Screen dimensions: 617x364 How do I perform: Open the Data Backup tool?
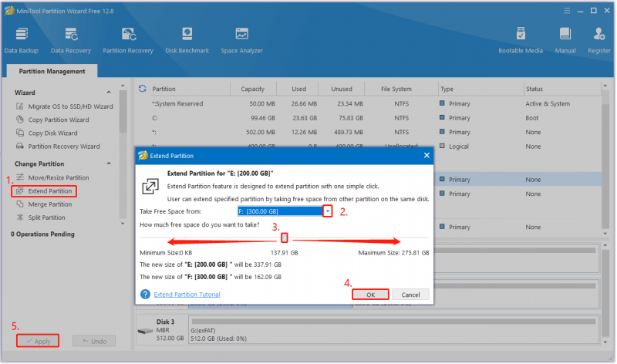point(22,40)
